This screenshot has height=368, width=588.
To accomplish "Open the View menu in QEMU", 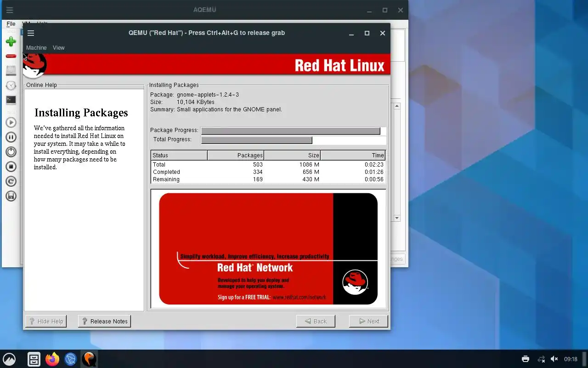I will pyautogui.click(x=58, y=48).
